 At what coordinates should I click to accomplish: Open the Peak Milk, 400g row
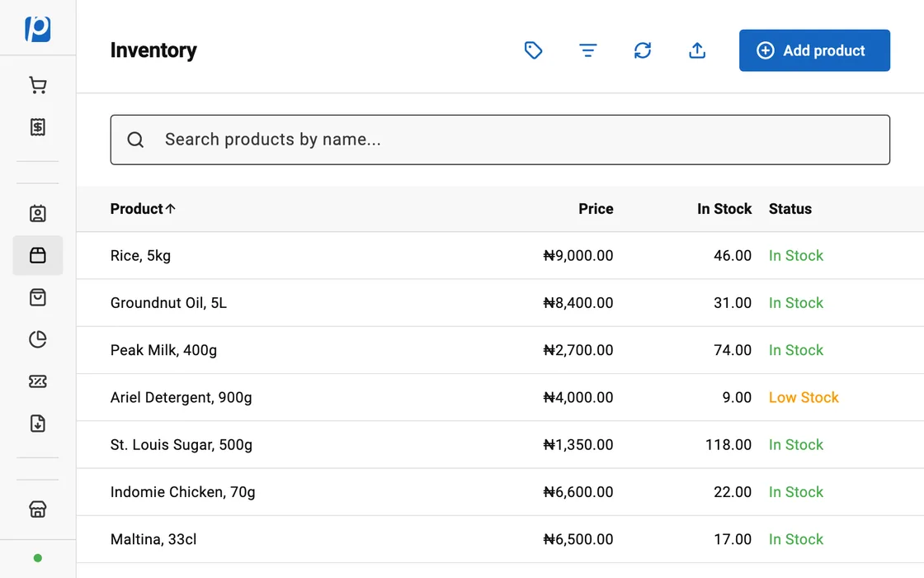pyautogui.click(x=500, y=350)
